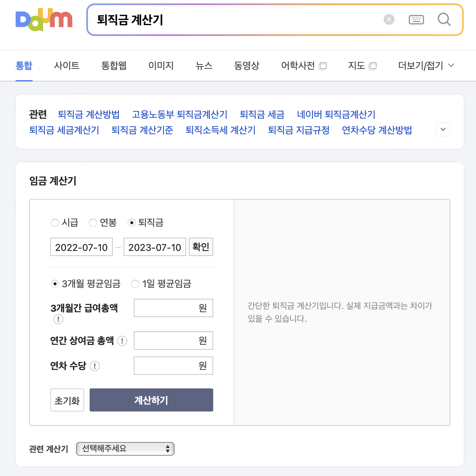Viewport: 476px width, 476px height.
Task: Click the magnifier icon to search
Action: tap(444, 20)
